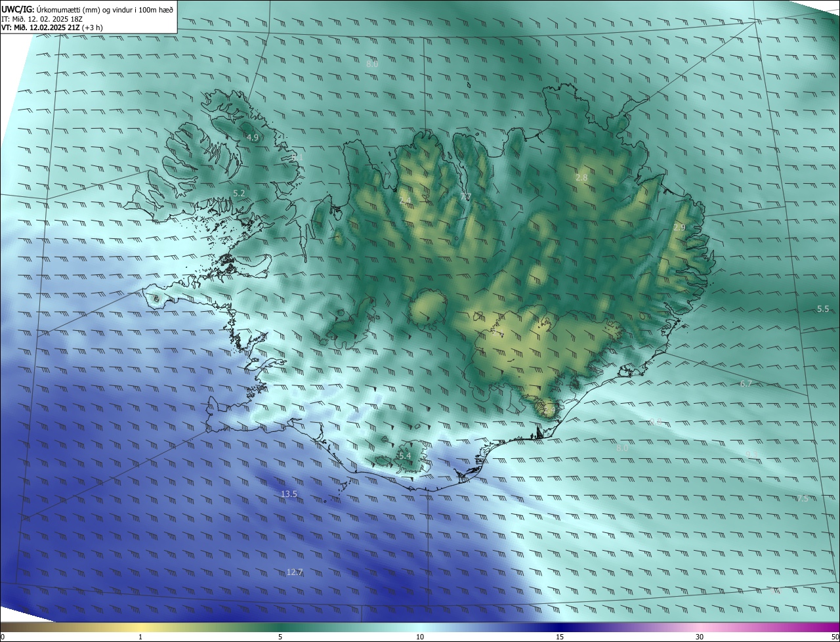840x642 pixels.
Task: Click the 5.5 value label
Action: click(823, 309)
